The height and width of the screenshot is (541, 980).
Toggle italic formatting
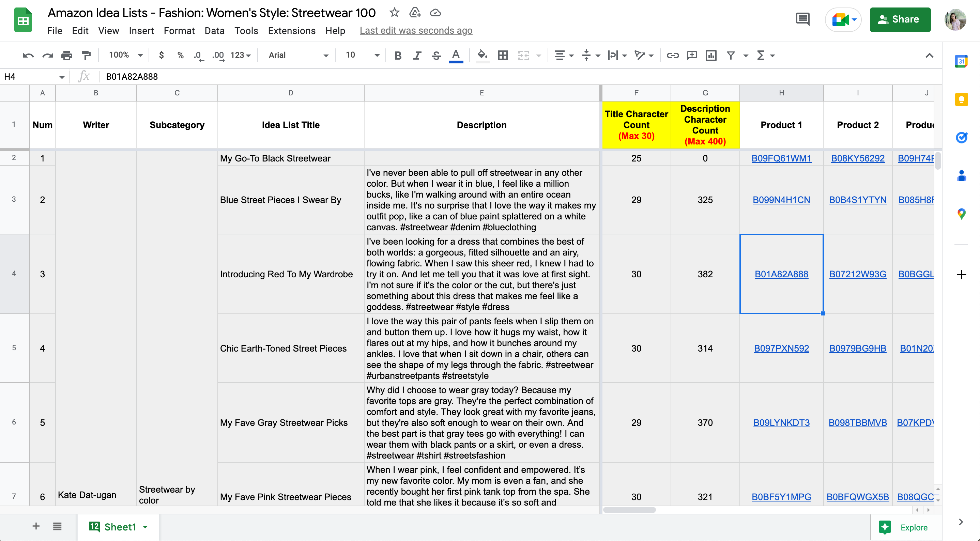[x=417, y=56]
